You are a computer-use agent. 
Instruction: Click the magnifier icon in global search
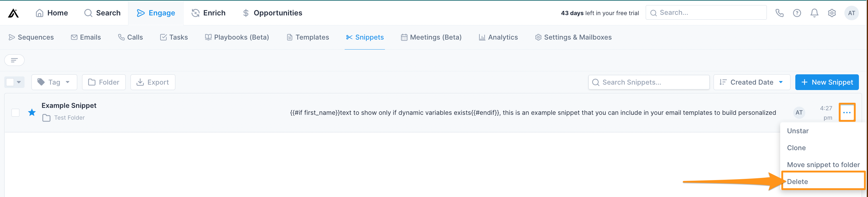click(x=653, y=13)
